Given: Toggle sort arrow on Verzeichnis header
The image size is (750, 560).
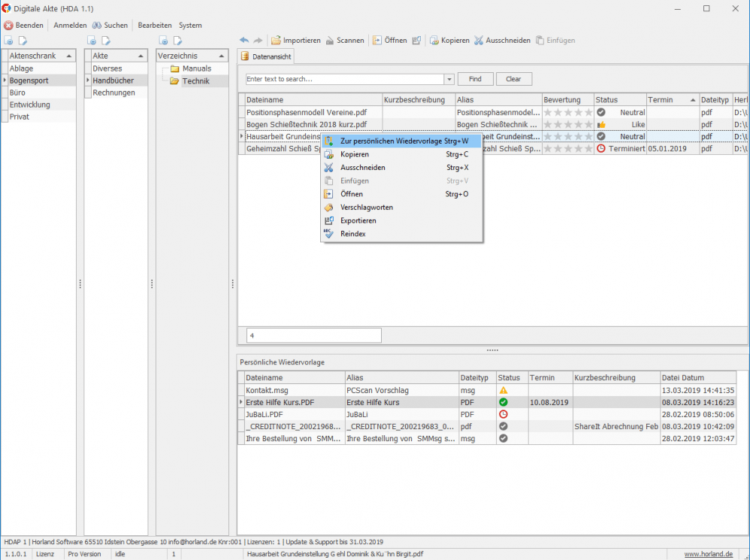Looking at the screenshot, I should 222,56.
